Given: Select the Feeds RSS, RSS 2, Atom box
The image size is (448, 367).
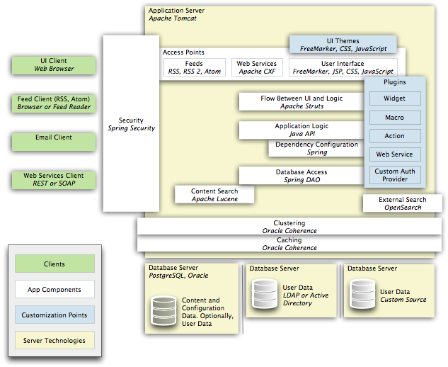Looking at the screenshot, I should point(194,68).
